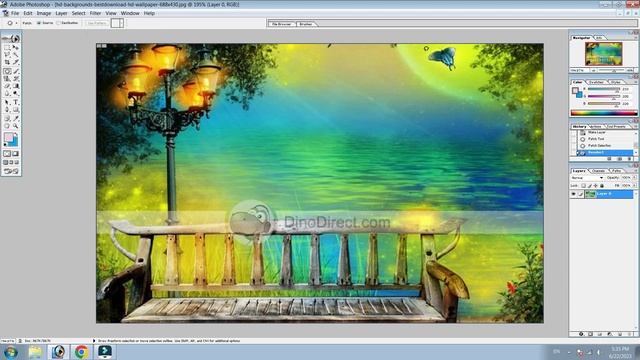This screenshot has width=640, height=360.
Task: Select the Path Selection tool
Action: [7, 102]
